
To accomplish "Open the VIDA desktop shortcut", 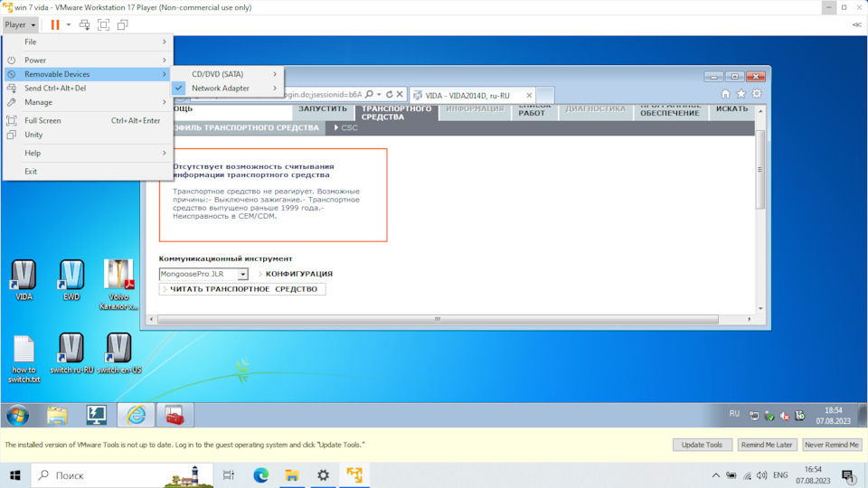I will pyautogui.click(x=24, y=280).
